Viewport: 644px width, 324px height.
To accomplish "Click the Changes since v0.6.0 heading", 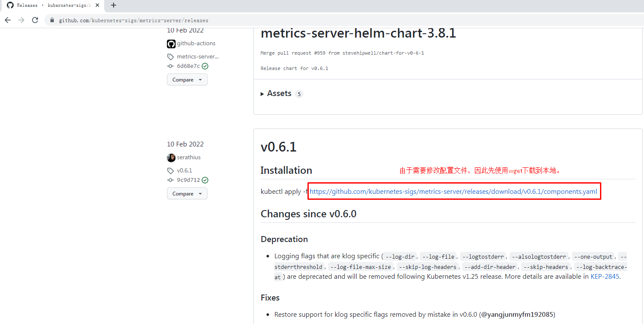I will click(308, 214).
